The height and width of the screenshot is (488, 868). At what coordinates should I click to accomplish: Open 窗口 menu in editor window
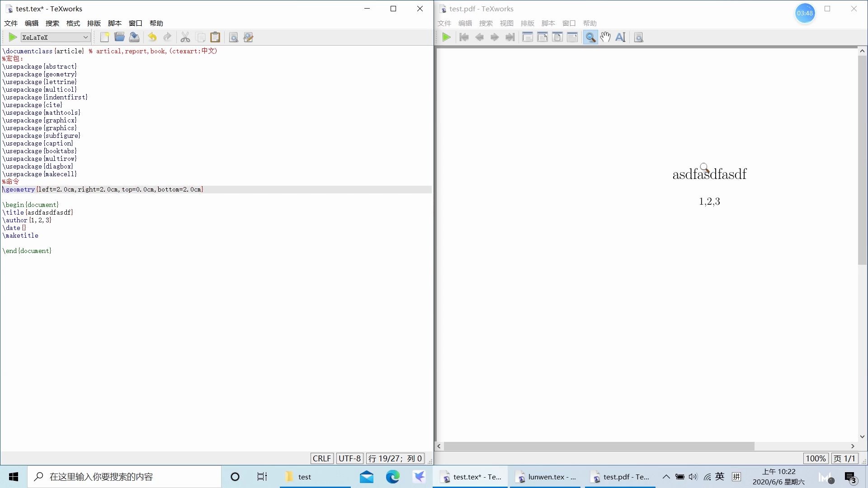pyautogui.click(x=136, y=23)
